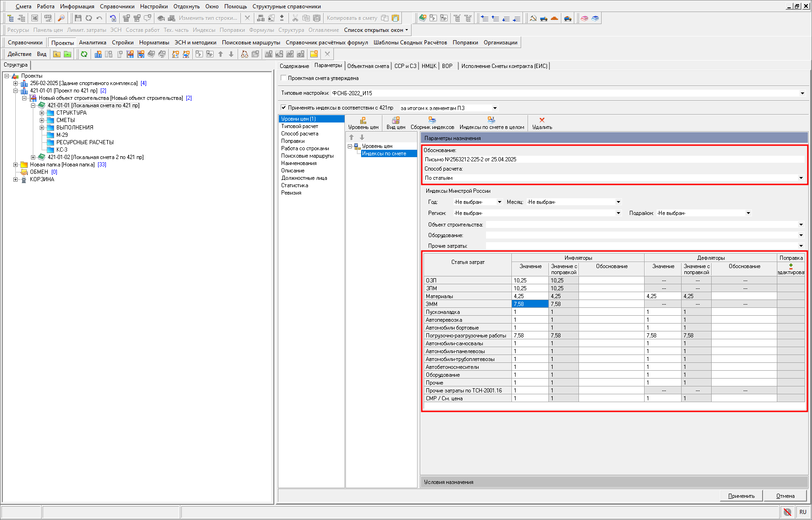Screen dimensions: 812x520
Task: Expand the Год dropdown list
Action: [499, 202]
